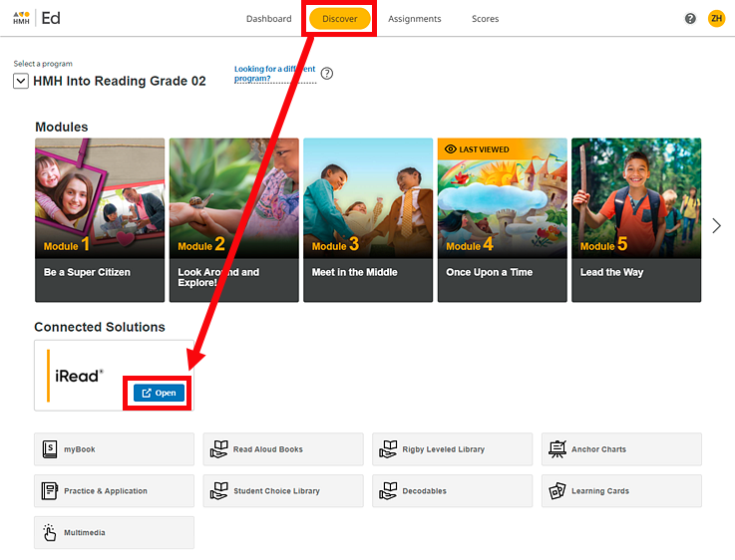This screenshot has width=735, height=560.
Task: Click 'Be a Super Citizen' title
Action: [x=87, y=272]
